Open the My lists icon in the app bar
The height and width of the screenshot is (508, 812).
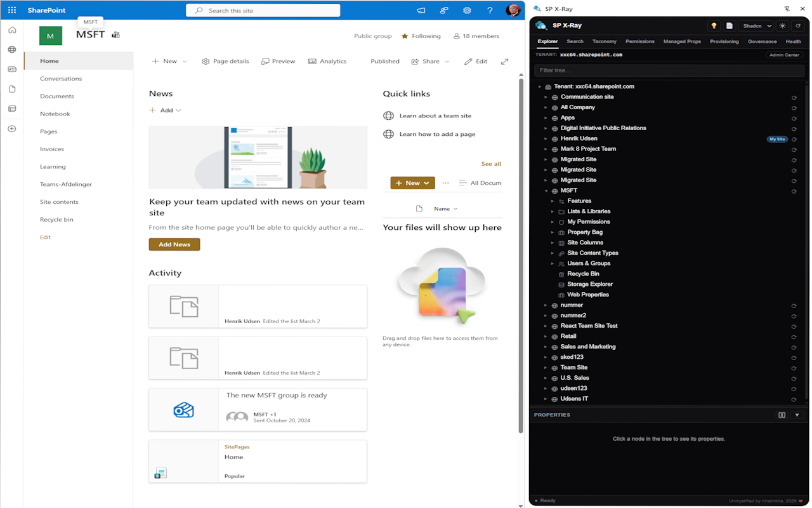coord(12,109)
